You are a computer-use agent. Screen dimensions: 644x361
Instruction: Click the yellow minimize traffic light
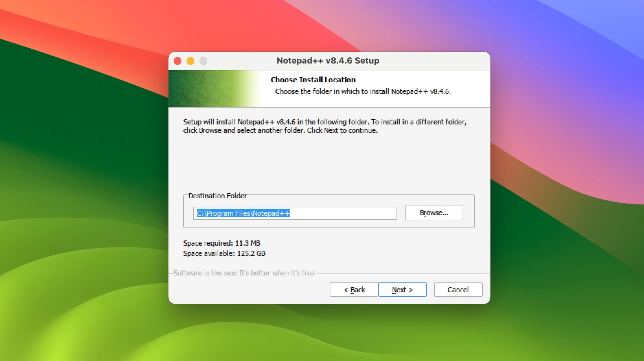pos(190,60)
